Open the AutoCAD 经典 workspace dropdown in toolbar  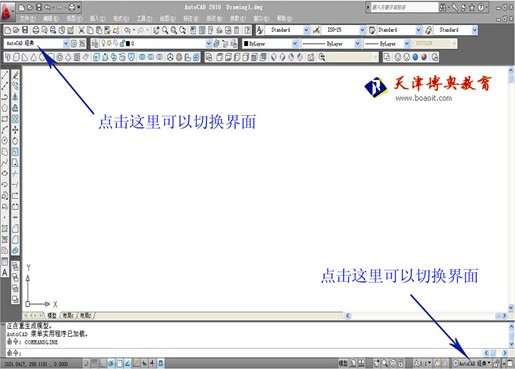click(36, 43)
